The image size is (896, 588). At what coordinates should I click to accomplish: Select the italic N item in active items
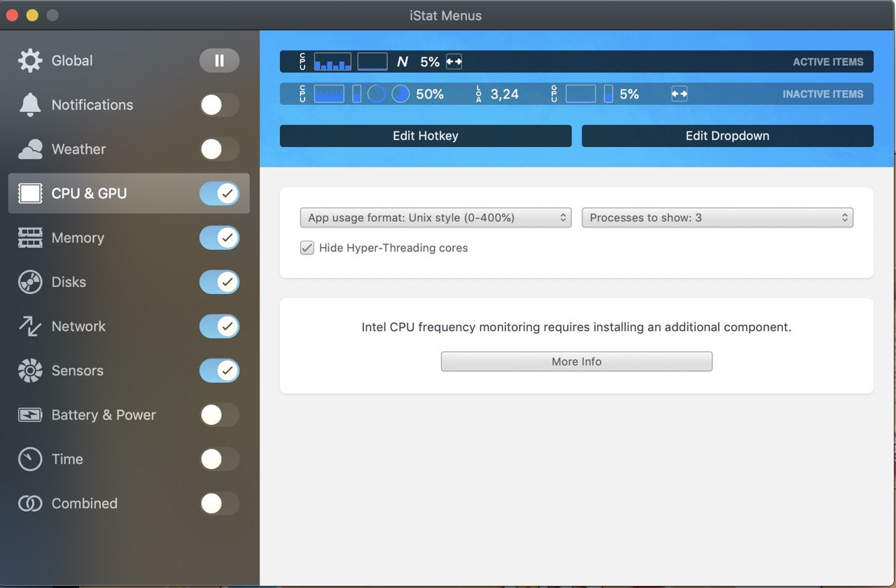click(402, 62)
